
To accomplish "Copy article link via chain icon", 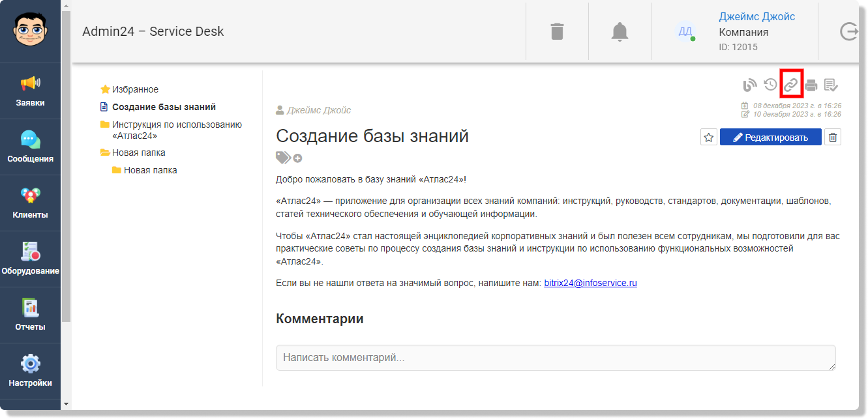I will (791, 85).
